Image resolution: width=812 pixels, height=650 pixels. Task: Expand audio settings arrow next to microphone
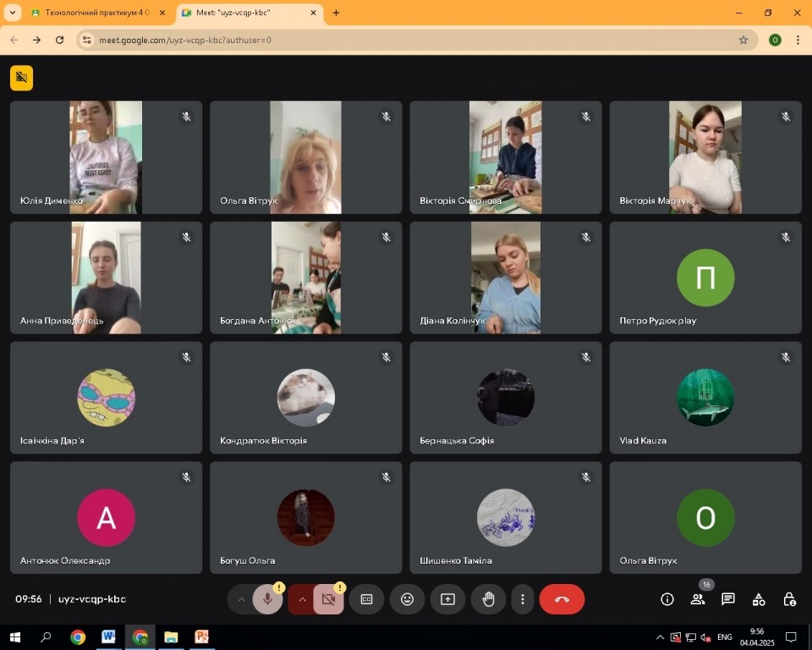click(x=242, y=599)
